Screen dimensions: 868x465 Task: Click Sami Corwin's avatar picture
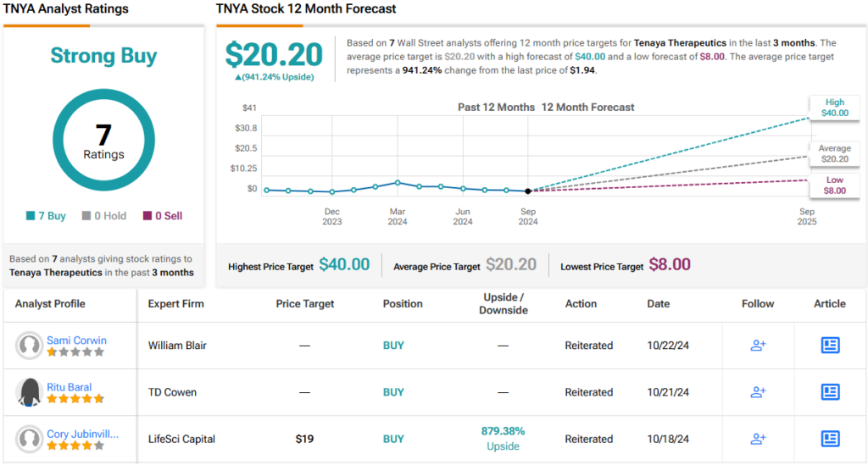tap(30, 346)
